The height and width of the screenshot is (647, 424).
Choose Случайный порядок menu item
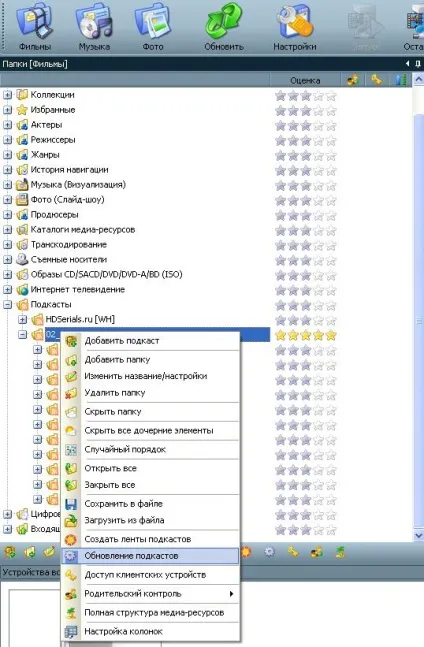click(151, 449)
